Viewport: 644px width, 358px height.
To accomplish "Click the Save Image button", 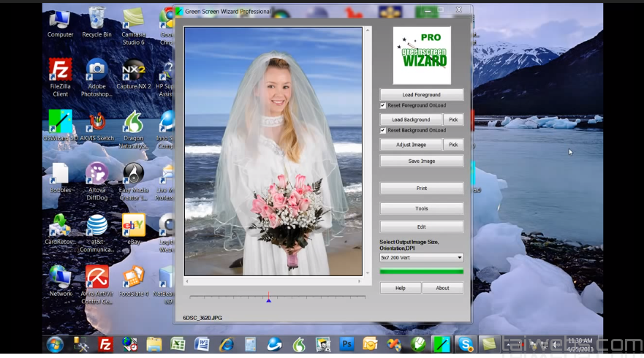I will tap(421, 161).
